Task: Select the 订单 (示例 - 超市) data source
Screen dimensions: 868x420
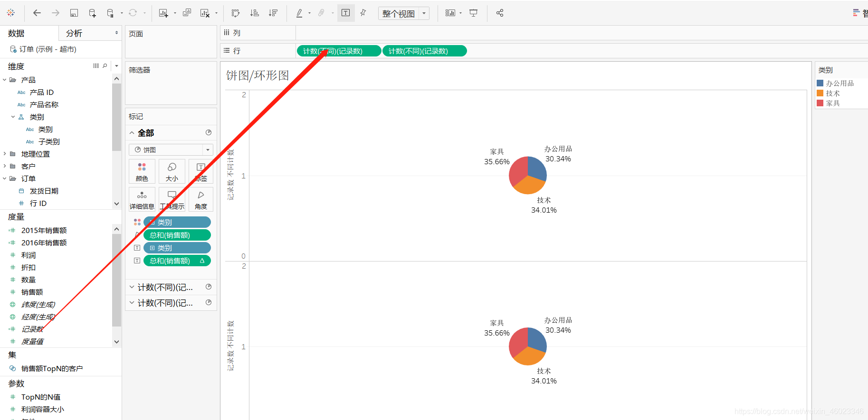Action: pyautogui.click(x=48, y=49)
